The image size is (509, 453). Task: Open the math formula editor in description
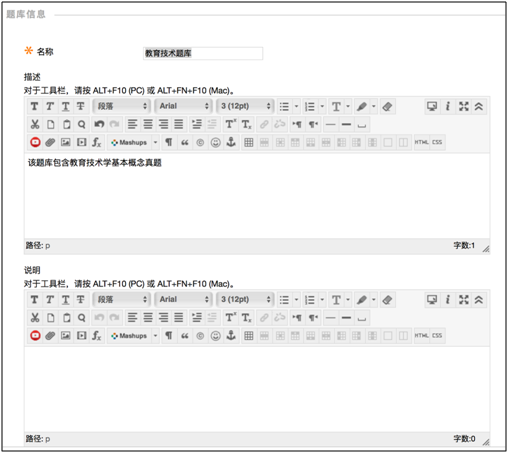coord(97,143)
